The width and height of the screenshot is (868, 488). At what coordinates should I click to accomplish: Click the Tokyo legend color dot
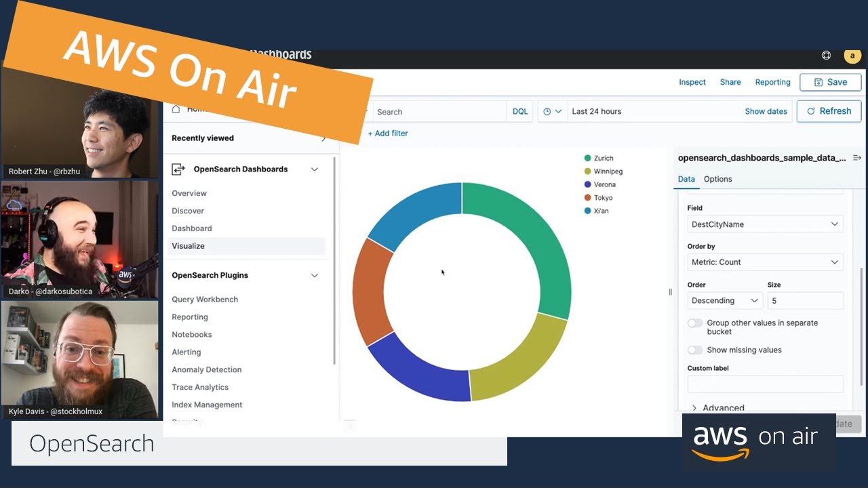[587, 198]
